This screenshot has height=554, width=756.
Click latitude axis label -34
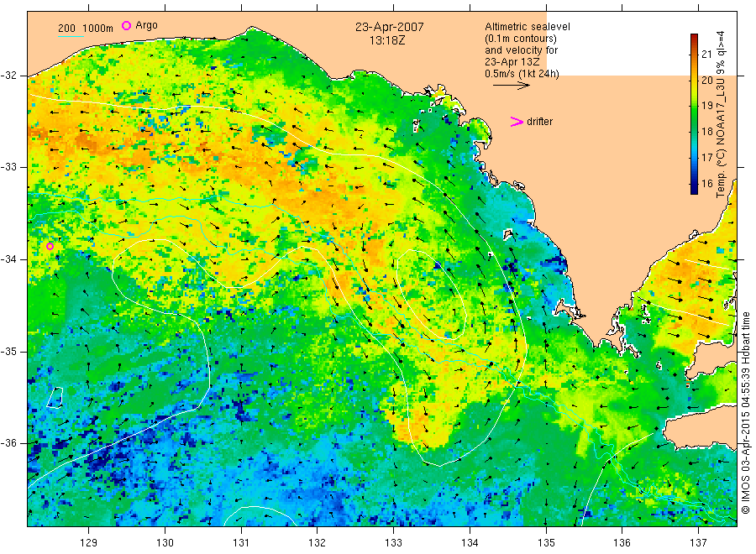tap(8, 259)
